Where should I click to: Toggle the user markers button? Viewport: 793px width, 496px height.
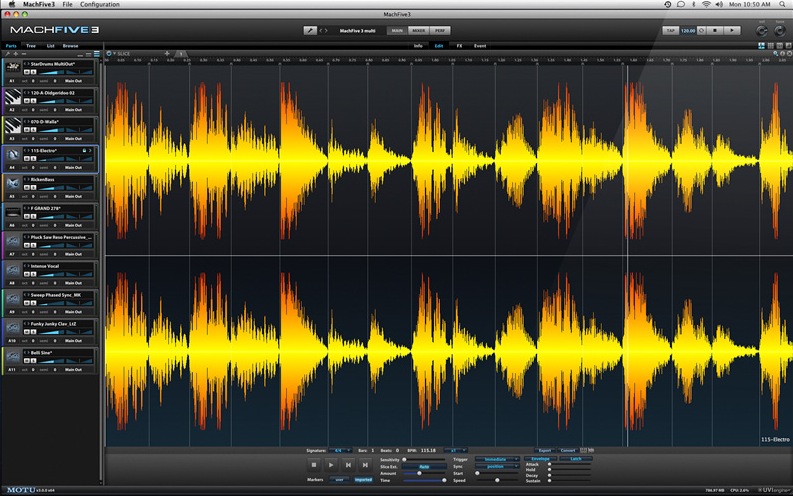339,479
